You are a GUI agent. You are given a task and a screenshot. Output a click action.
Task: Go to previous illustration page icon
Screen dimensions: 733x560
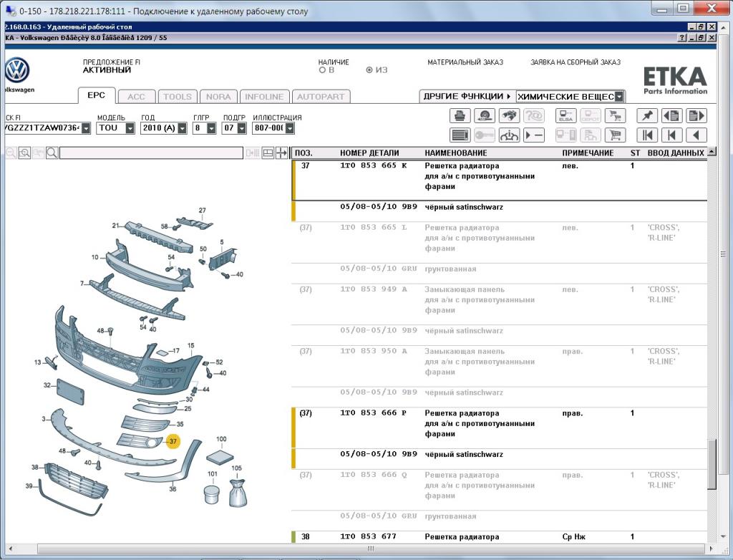(x=671, y=115)
